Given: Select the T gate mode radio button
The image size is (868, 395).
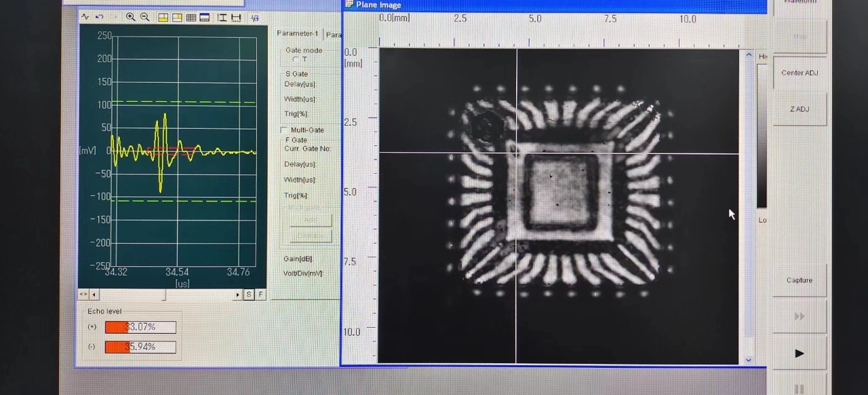Looking at the screenshot, I should tap(296, 60).
